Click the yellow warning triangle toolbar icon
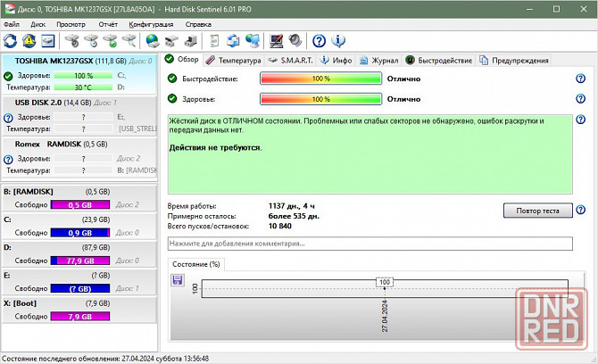 pos(29,40)
